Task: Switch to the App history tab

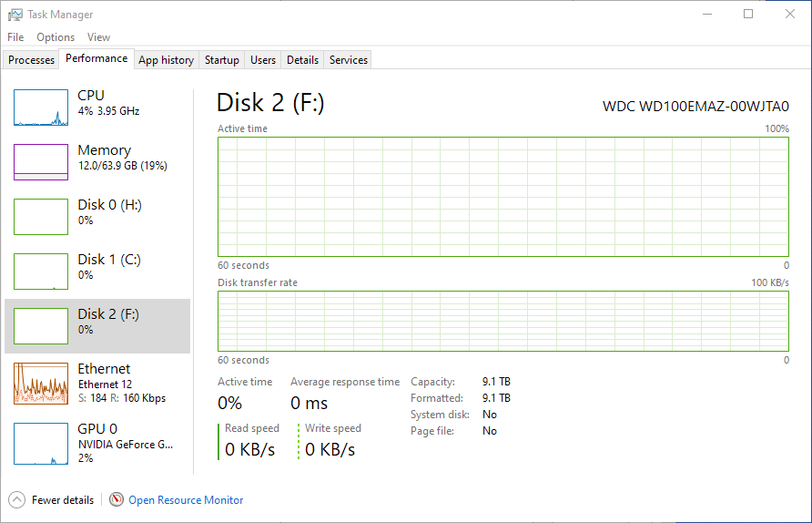Action: [166, 60]
